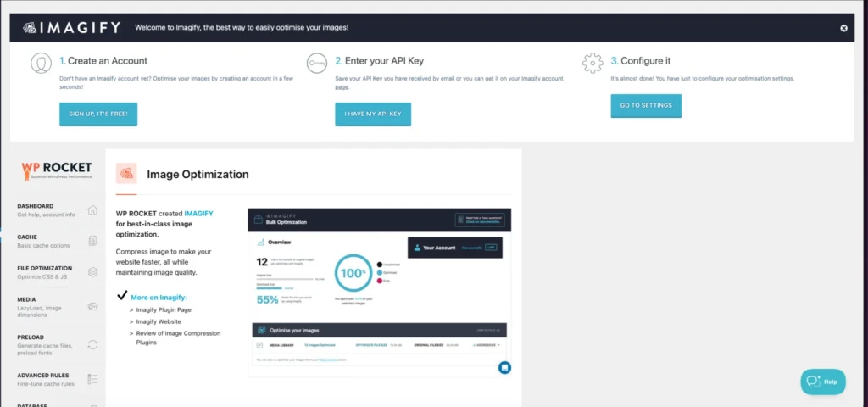The image size is (868, 407).
Task: Expand View Details in Optimize your images
Action: tap(489, 330)
